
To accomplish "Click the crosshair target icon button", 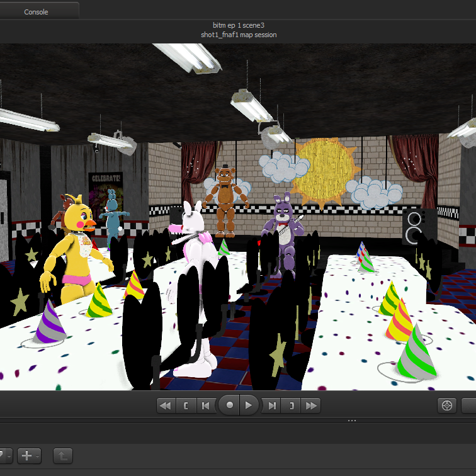I will click(447, 405).
